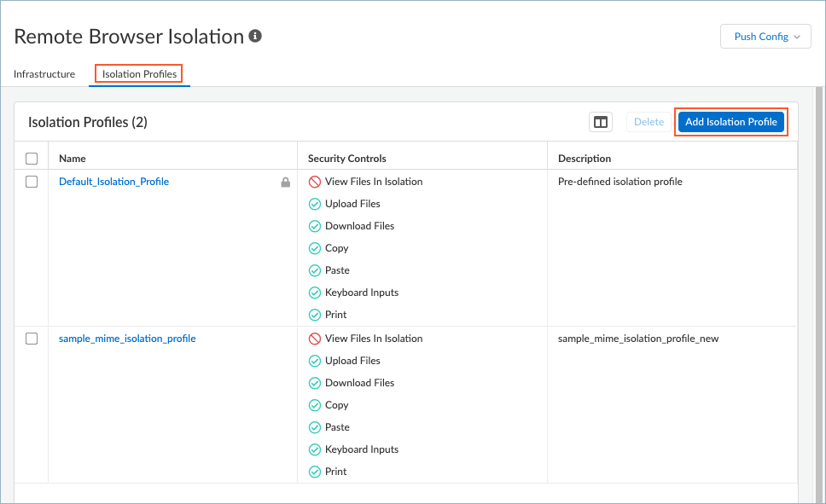826x504 pixels.
Task: Click blocked icon for View Files In Isolation in Default profile
Action: coord(315,182)
